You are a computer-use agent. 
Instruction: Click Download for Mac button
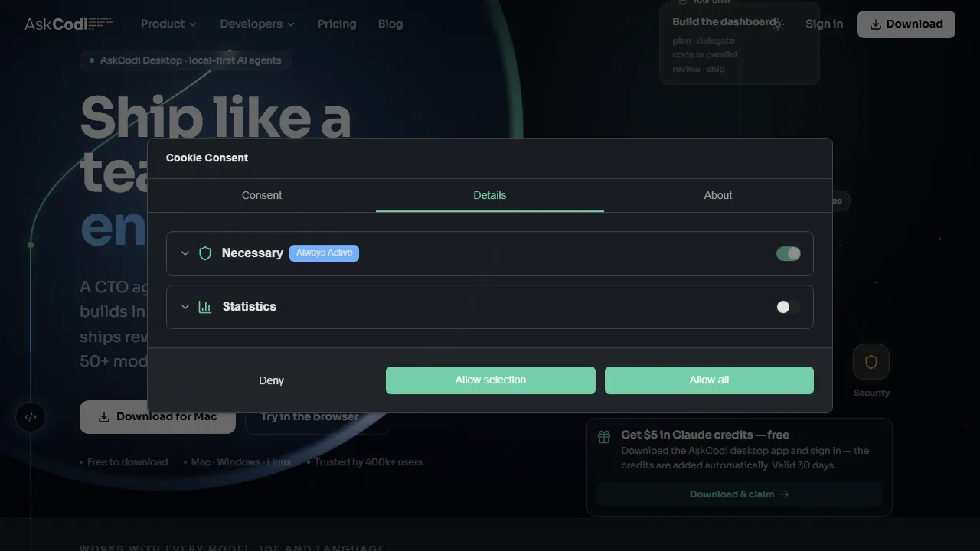coord(158,417)
